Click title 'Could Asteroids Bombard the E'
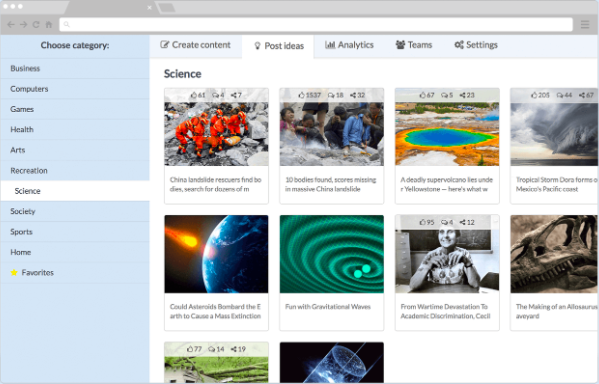The image size is (599, 384). tap(215, 306)
